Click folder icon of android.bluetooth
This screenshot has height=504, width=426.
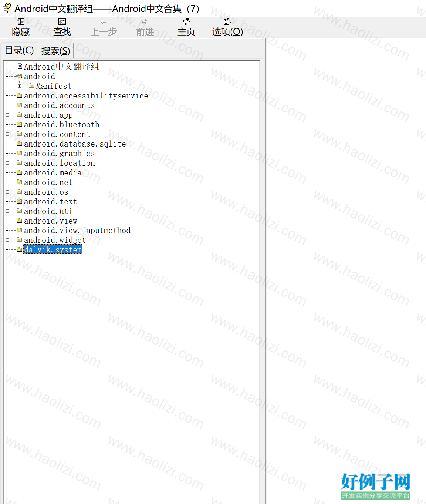pos(20,124)
